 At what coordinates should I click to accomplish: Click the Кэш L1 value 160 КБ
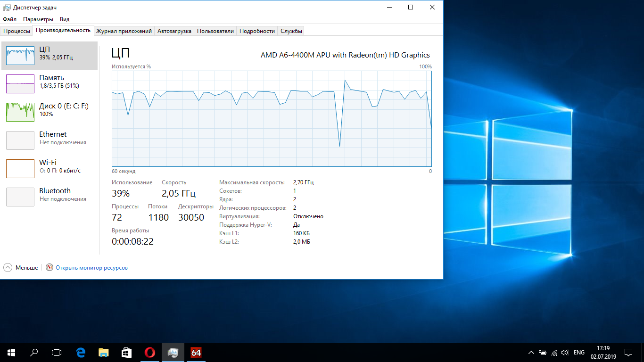click(x=301, y=233)
